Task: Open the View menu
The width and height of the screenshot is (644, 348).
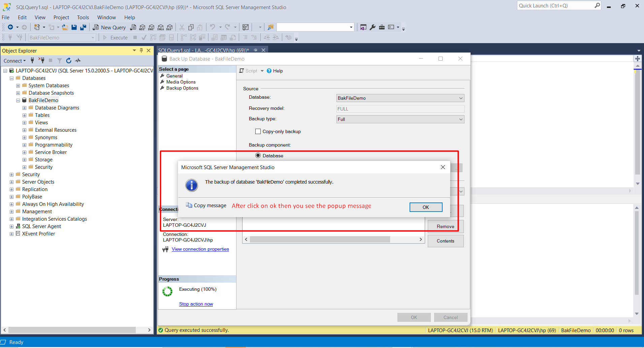Action: point(40,17)
